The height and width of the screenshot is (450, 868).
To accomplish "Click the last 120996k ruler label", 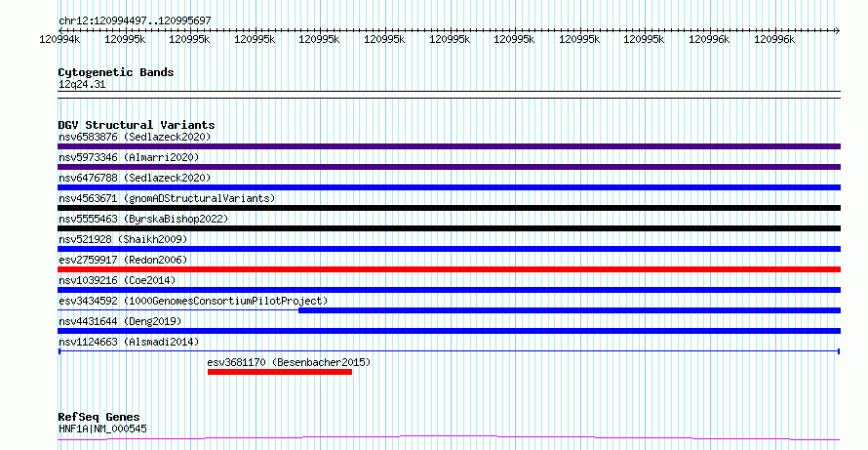I will 774,39.
